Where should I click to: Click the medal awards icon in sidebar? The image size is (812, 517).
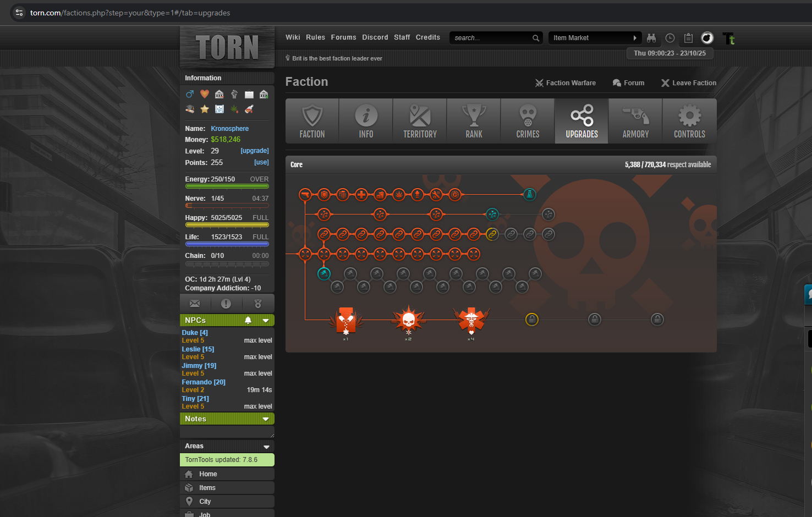[258, 304]
